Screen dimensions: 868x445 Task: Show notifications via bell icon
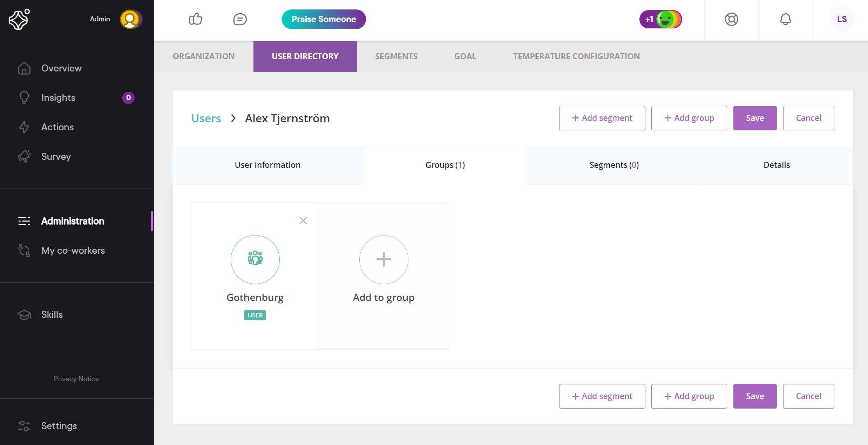point(785,19)
